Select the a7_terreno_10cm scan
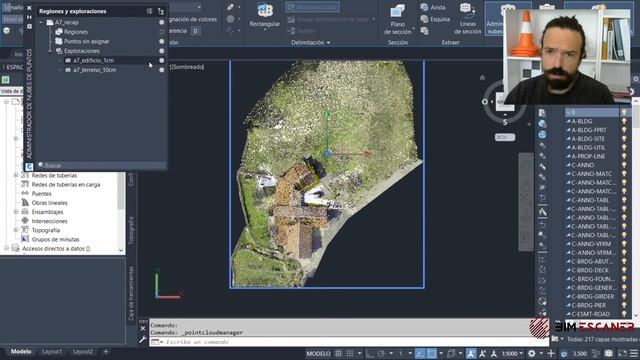640x360 pixels. pyautogui.click(x=95, y=70)
